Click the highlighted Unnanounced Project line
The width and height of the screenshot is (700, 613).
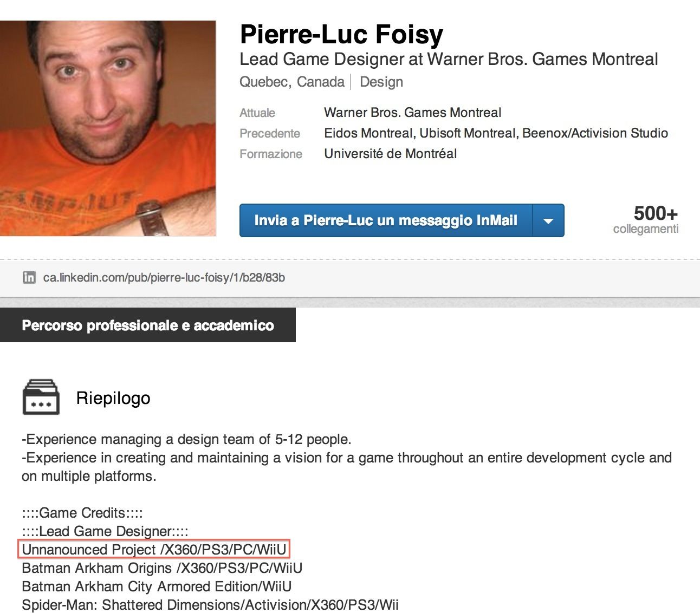click(x=154, y=550)
